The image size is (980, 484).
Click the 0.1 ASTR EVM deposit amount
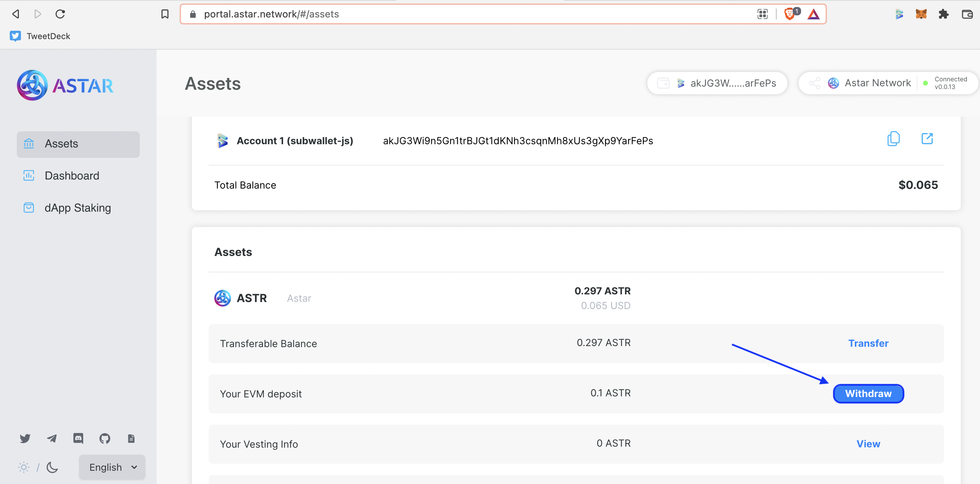(610, 393)
